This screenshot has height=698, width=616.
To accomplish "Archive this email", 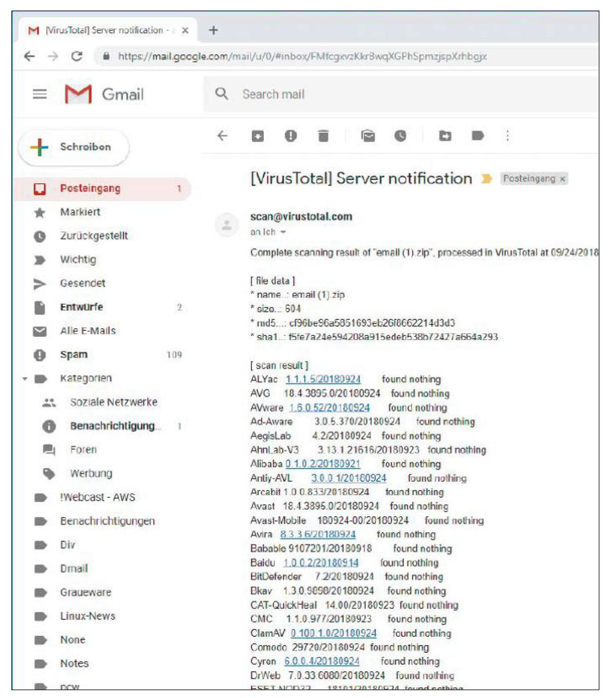I will point(258,136).
